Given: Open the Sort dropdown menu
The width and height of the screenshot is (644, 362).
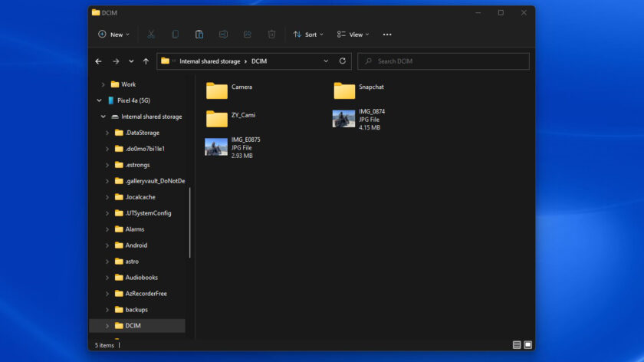Looking at the screenshot, I should [x=308, y=35].
